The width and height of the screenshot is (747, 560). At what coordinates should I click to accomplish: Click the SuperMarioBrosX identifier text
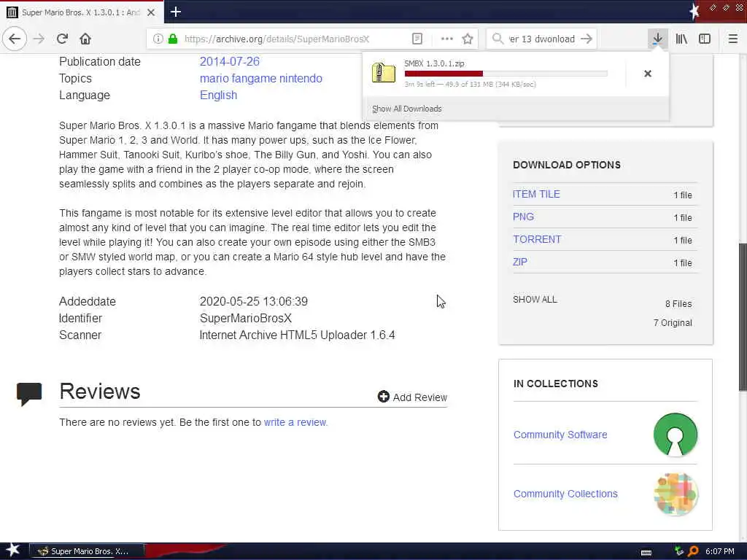(x=245, y=318)
